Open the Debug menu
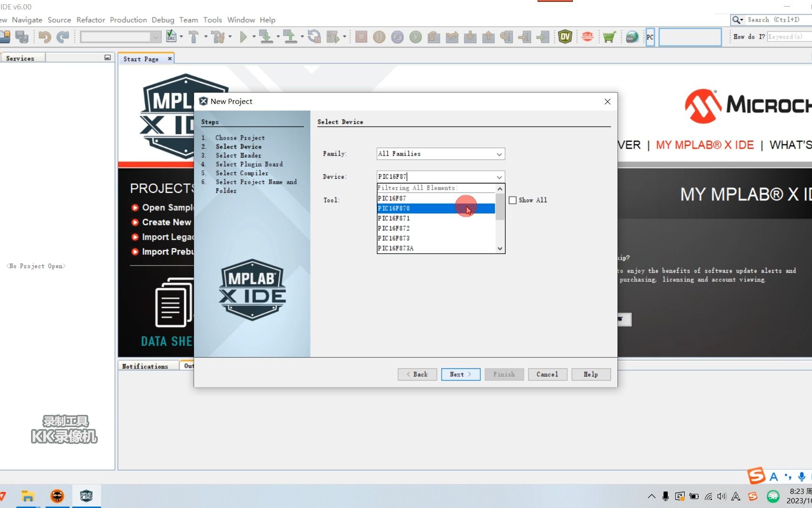812x508 pixels. point(163,20)
